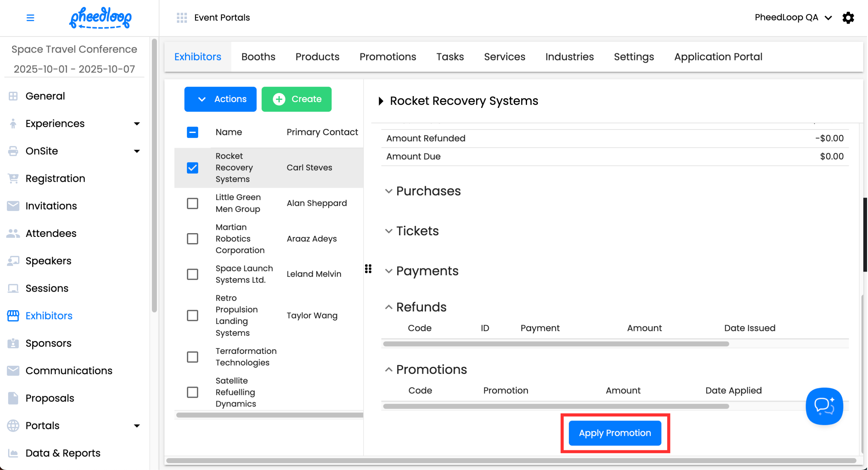Click the Speakers icon in sidebar

13,261
